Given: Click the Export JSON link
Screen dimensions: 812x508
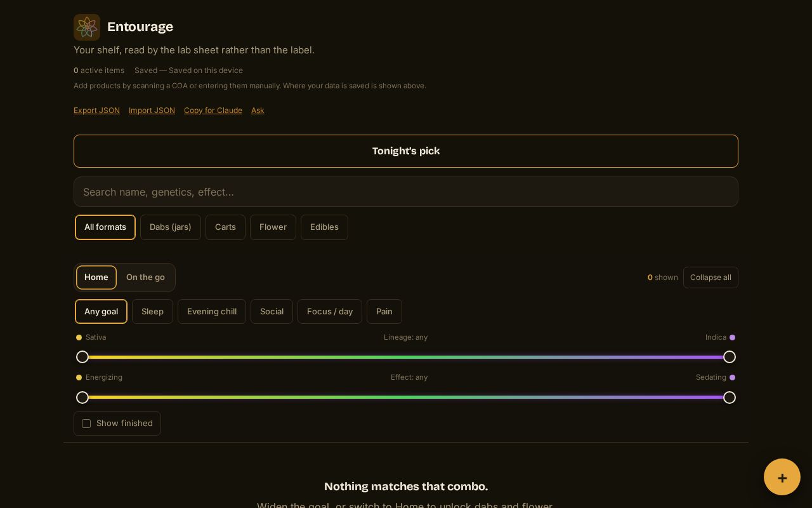Looking at the screenshot, I should (x=96, y=110).
